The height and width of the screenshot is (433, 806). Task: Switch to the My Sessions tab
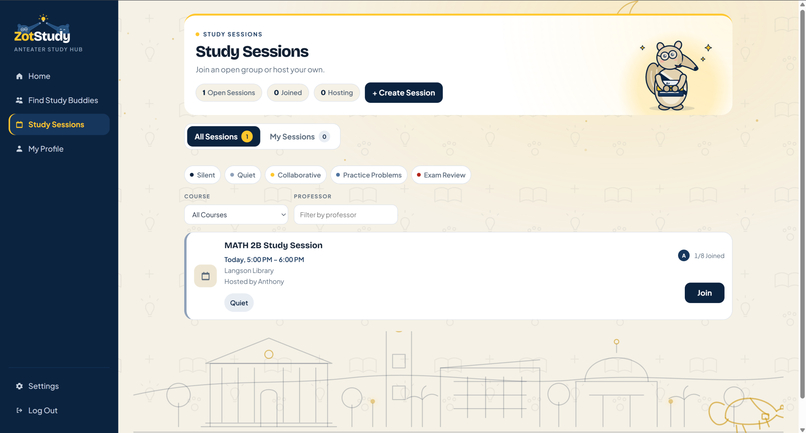[x=300, y=137]
